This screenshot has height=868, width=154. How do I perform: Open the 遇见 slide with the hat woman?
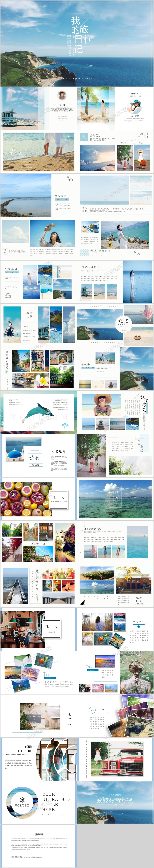click(x=38, y=238)
